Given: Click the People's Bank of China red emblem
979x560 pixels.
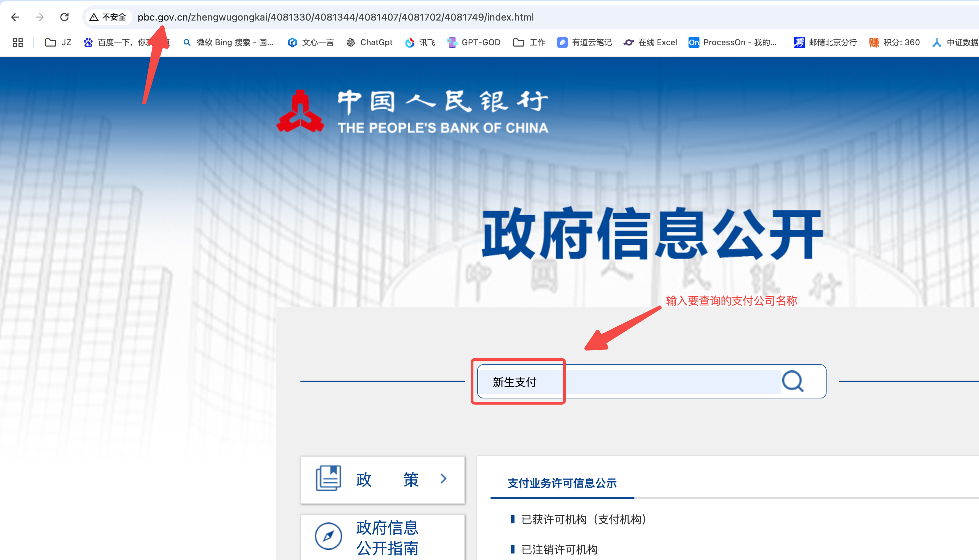Looking at the screenshot, I should pyautogui.click(x=300, y=112).
